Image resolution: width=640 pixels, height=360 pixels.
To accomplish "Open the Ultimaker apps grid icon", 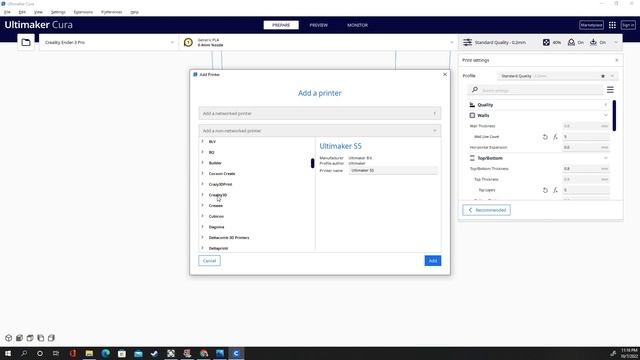I will point(612,25).
